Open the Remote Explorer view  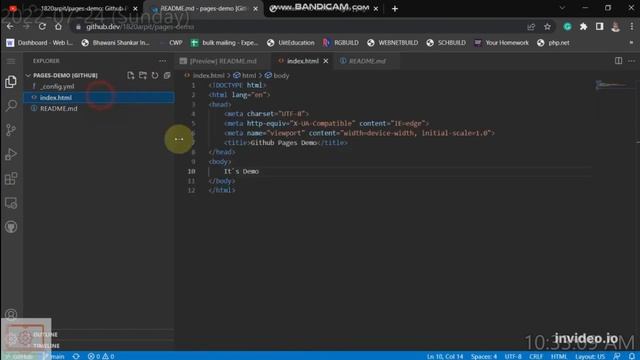pyautogui.click(x=11, y=203)
